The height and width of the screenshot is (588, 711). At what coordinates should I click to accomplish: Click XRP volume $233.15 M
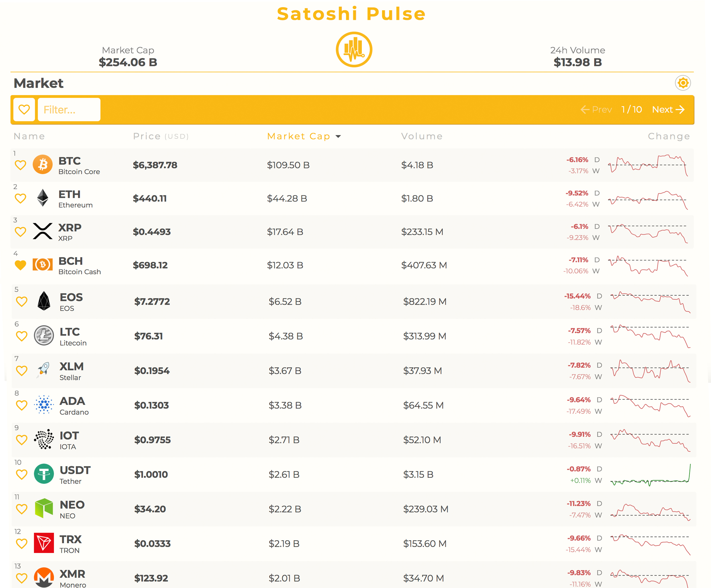point(422,232)
